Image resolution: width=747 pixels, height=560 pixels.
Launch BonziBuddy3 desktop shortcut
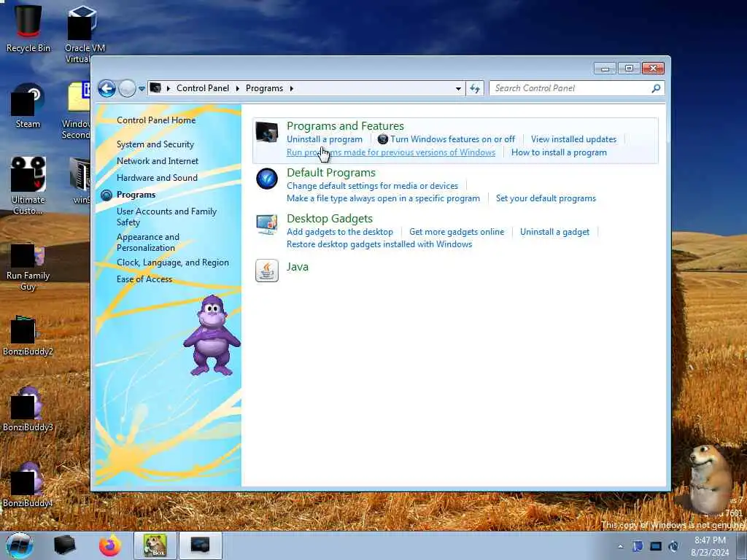tap(28, 410)
